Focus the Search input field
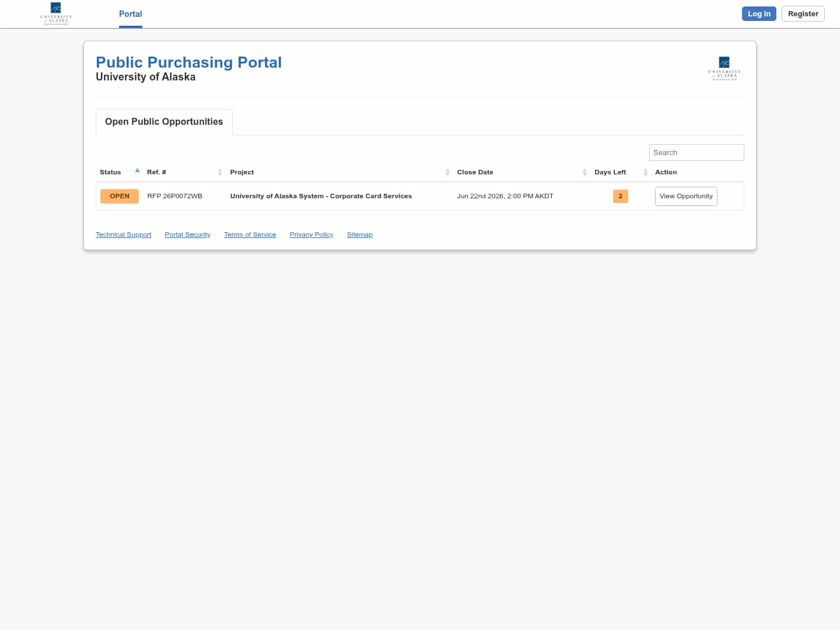 coord(696,152)
